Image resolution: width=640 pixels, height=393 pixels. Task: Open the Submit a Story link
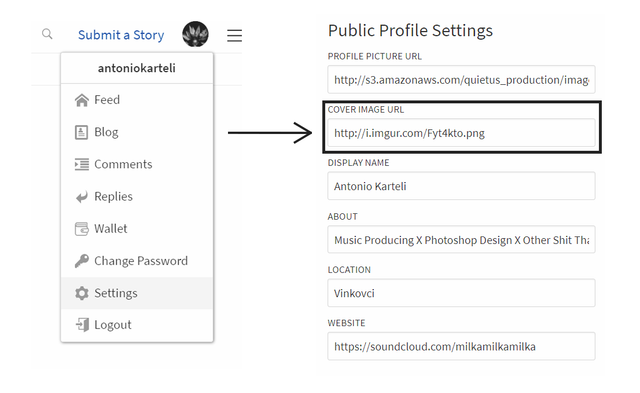[x=121, y=35]
